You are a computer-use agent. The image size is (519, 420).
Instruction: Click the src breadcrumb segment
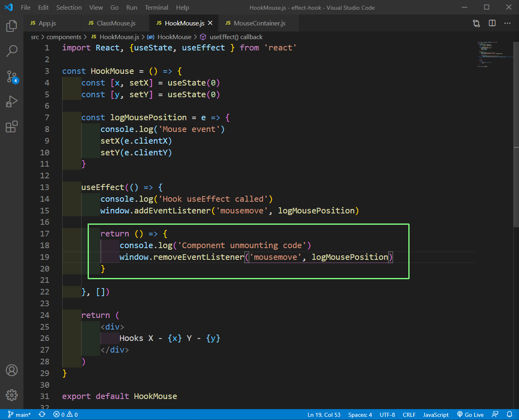(x=35, y=37)
